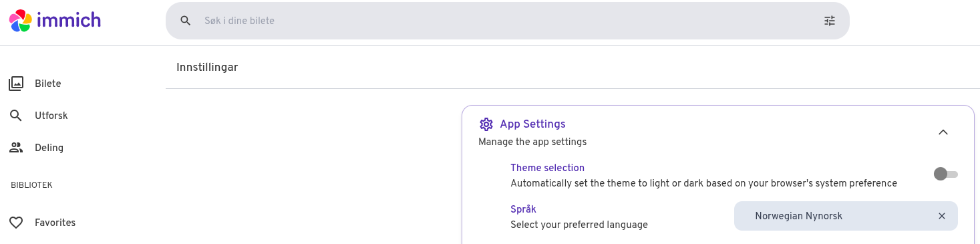This screenshot has height=244, width=980.
Task: Click the App Settings section title
Action: [x=532, y=124]
